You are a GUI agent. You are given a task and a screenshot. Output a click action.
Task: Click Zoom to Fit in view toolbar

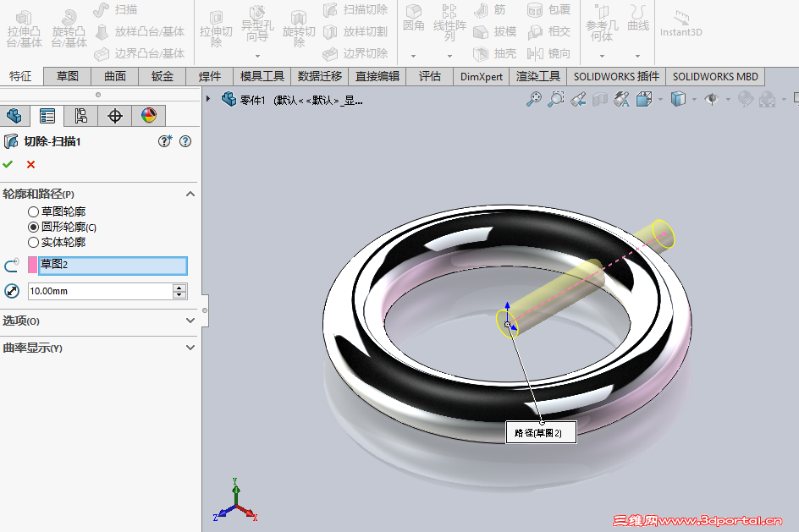pos(533,99)
